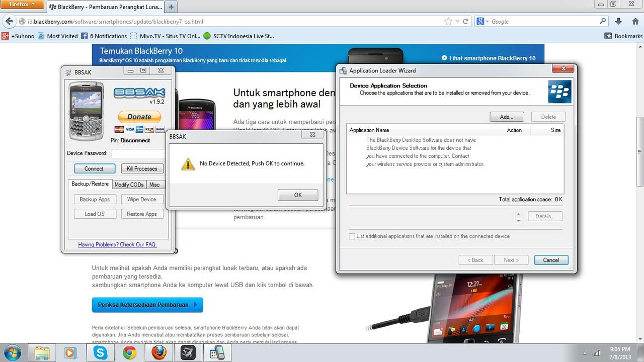The height and width of the screenshot is (362, 644).
Task: Open the SCTV Indonesia Live bookmark
Action: coord(238,36)
